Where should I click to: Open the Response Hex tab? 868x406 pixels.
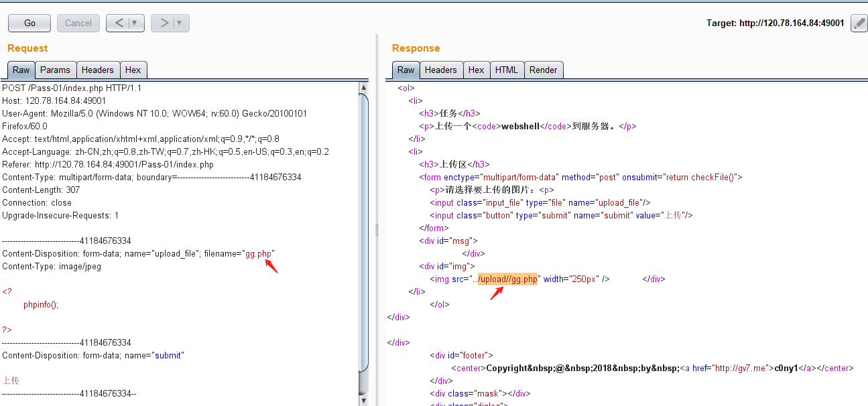click(476, 70)
